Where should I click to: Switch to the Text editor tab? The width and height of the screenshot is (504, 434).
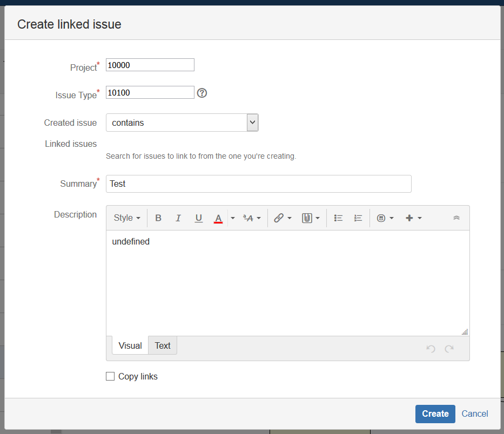coord(163,345)
